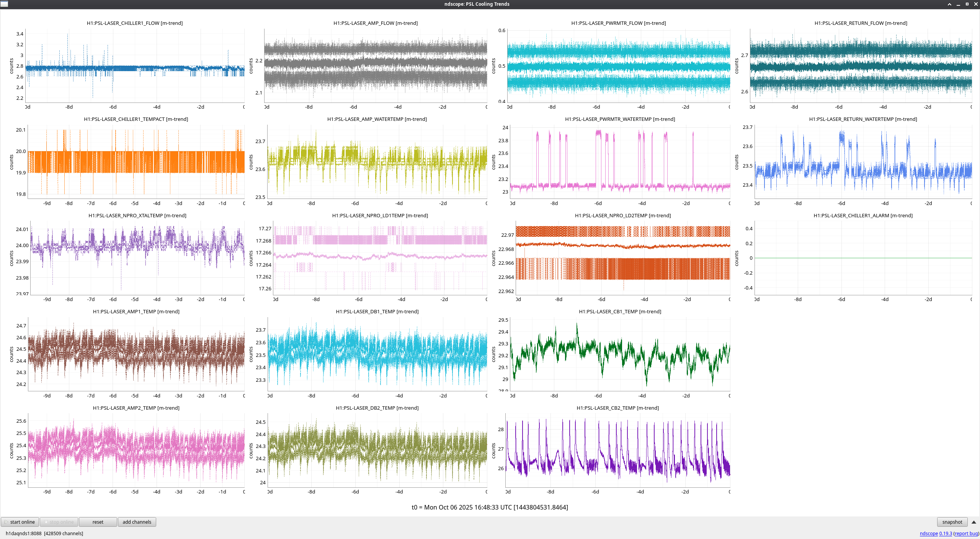Click the NPRO_LD2TEMP plot title label
The height and width of the screenshot is (539, 980).
(622, 215)
